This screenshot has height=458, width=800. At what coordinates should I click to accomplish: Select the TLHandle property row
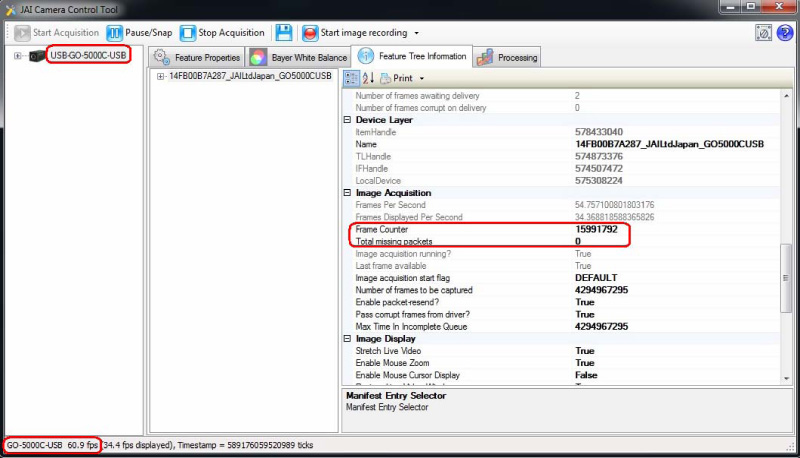click(561, 157)
